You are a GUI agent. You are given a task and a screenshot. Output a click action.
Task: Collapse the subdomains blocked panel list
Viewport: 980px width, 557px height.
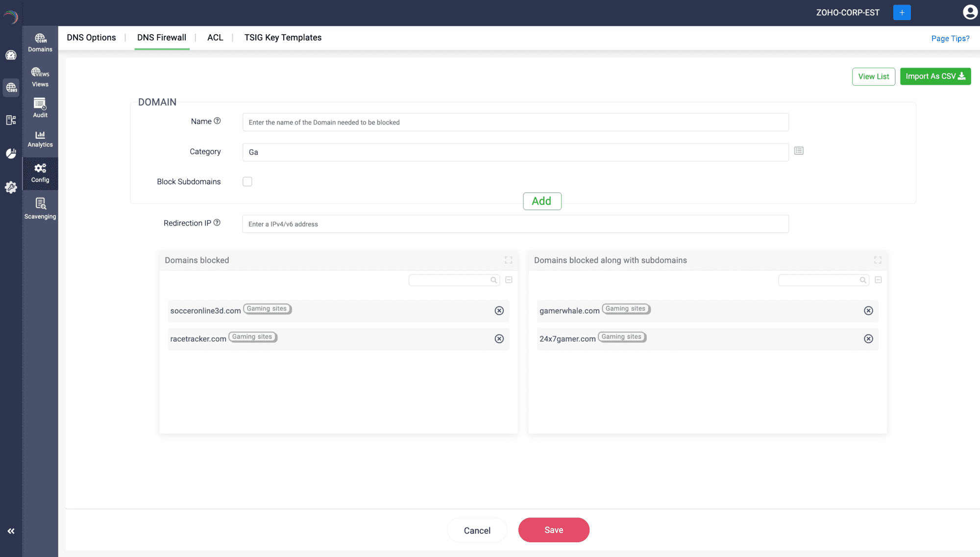[x=878, y=280]
